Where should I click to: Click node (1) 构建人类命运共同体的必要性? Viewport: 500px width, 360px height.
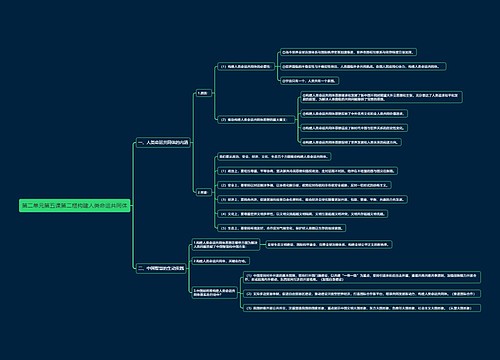click(246, 67)
